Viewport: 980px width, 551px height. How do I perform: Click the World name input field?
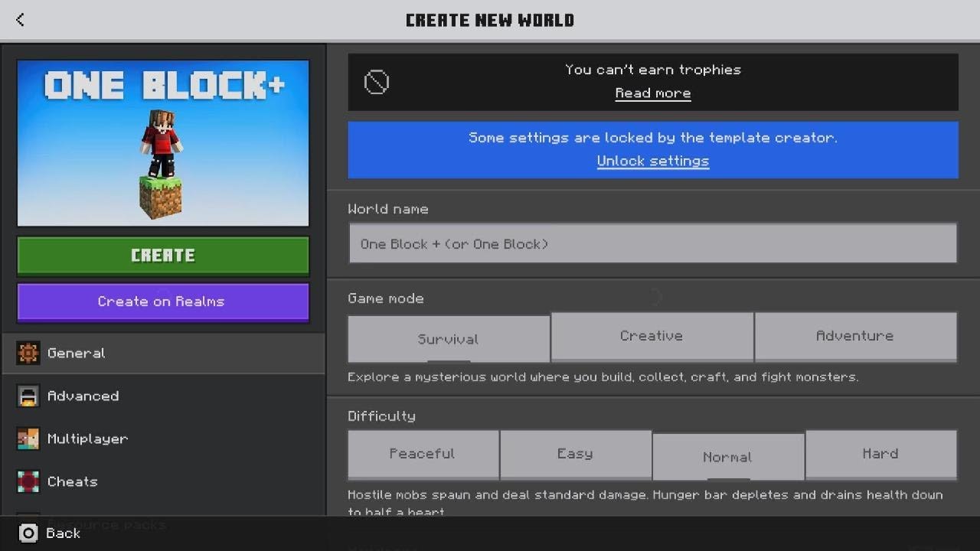(653, 243)
